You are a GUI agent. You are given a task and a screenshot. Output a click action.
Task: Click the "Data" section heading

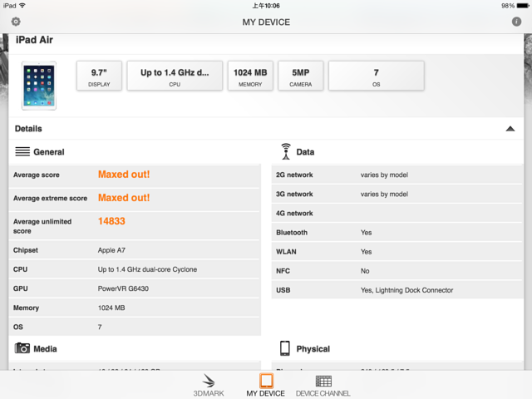[x=305, y=152]
